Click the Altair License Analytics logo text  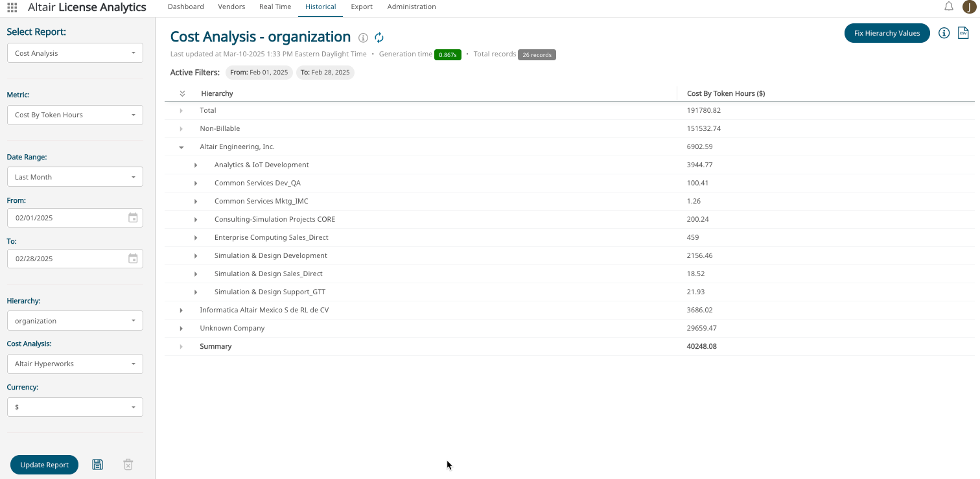point(87,7)
